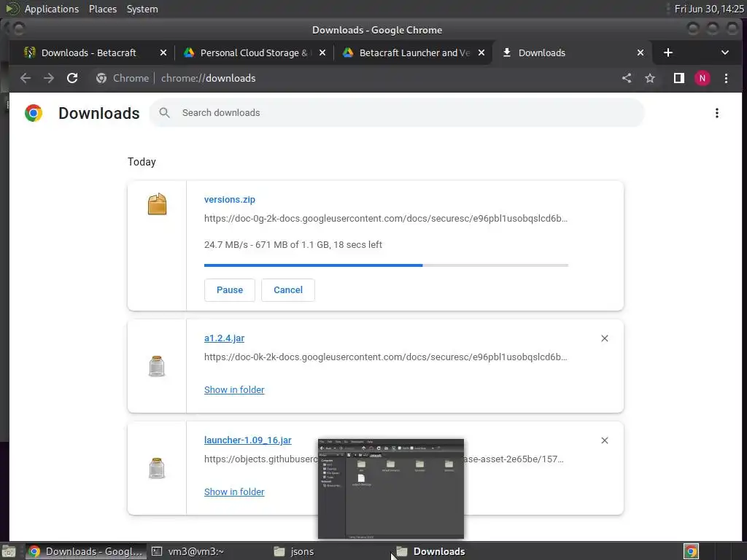Click the a1.2.4.jar source URL text
This screenshot has height=560, width=747.
[x=386, y=357]
